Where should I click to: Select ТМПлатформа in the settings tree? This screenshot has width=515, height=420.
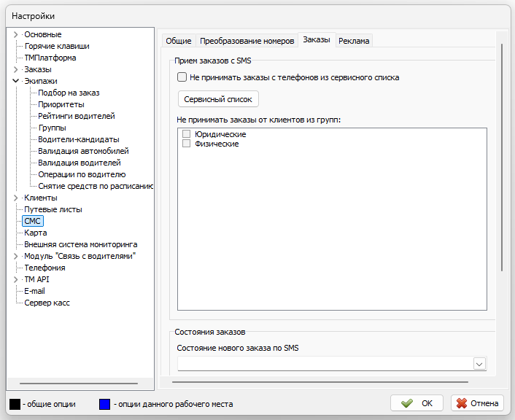coord(50,58)
